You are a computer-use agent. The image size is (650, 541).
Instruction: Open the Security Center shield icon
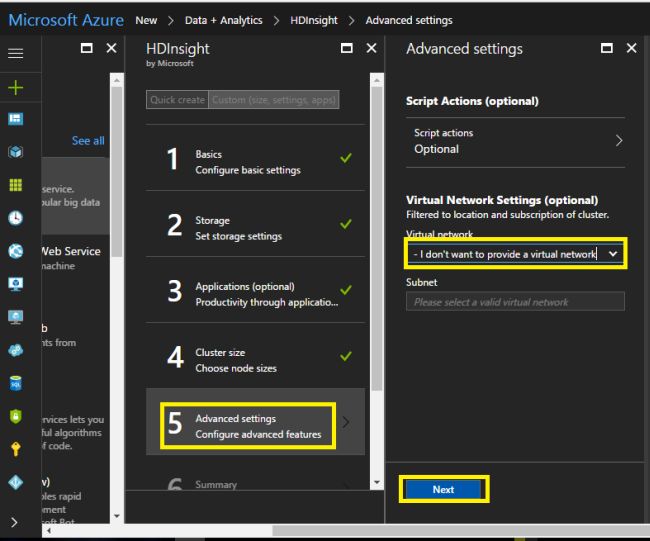tap(15, 416)
